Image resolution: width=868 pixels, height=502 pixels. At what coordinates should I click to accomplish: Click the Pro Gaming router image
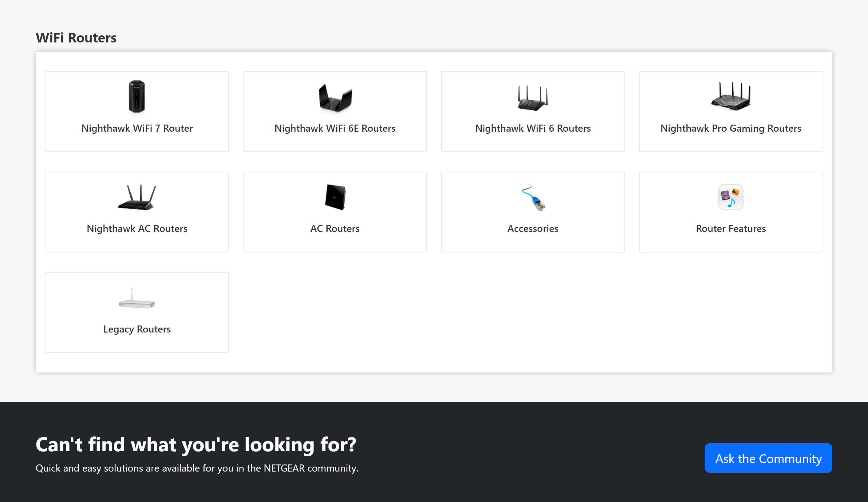click(x=731, y=97)
